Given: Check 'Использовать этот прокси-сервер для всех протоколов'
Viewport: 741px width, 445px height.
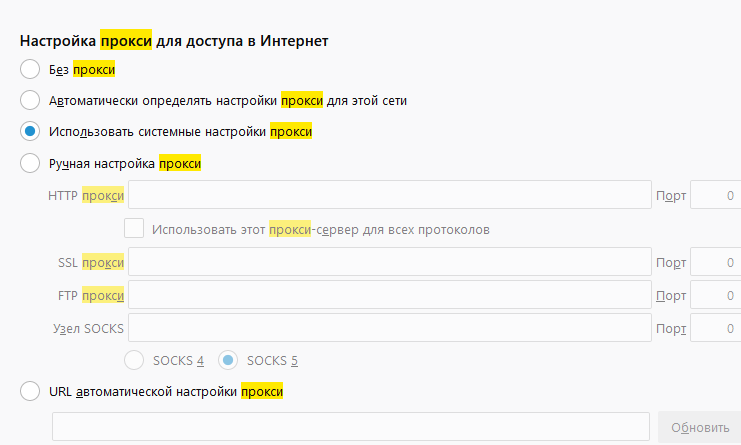Looking at the screenshot, I should (134, 228).
